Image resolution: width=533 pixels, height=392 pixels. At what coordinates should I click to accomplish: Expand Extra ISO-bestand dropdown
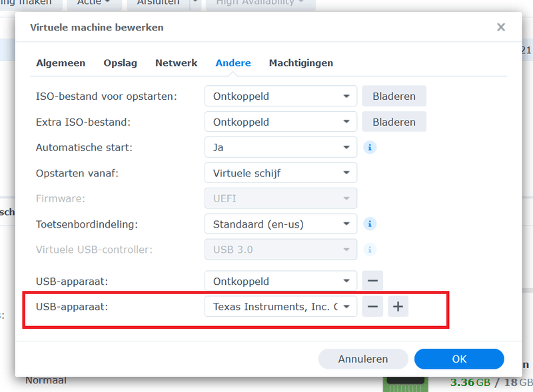[280, 122]
